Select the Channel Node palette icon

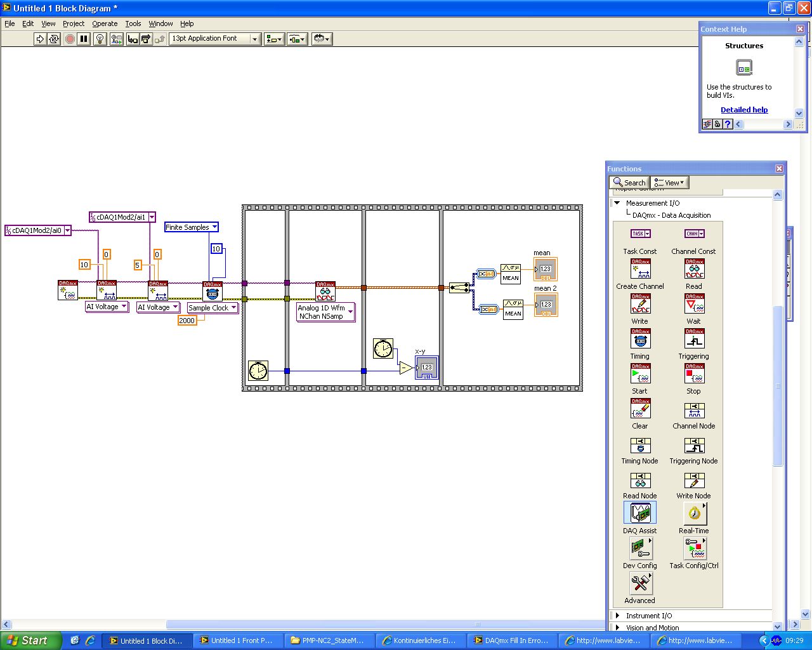[695, 411]
